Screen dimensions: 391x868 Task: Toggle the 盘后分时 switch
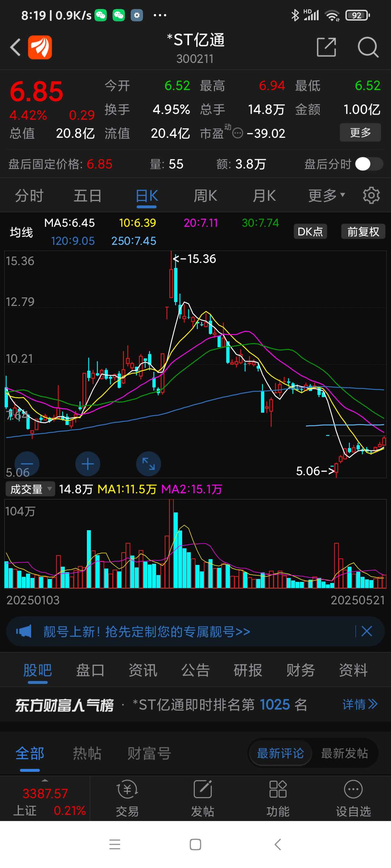pos(369,164)
